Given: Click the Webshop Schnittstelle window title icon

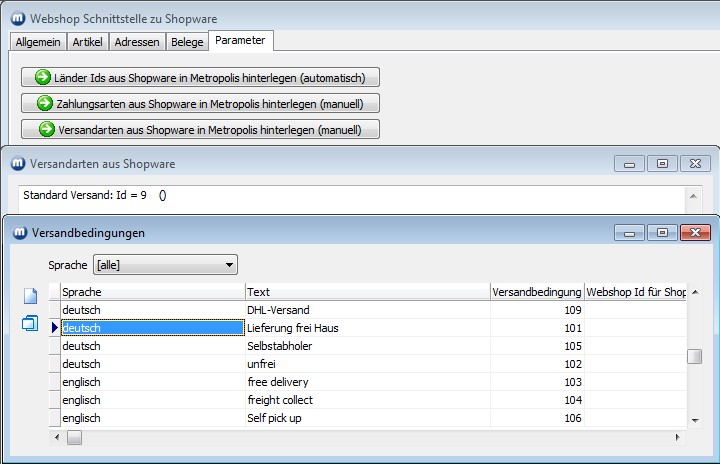Looking at the screenshot, I should pyautogui.click(x=16, y=18).
